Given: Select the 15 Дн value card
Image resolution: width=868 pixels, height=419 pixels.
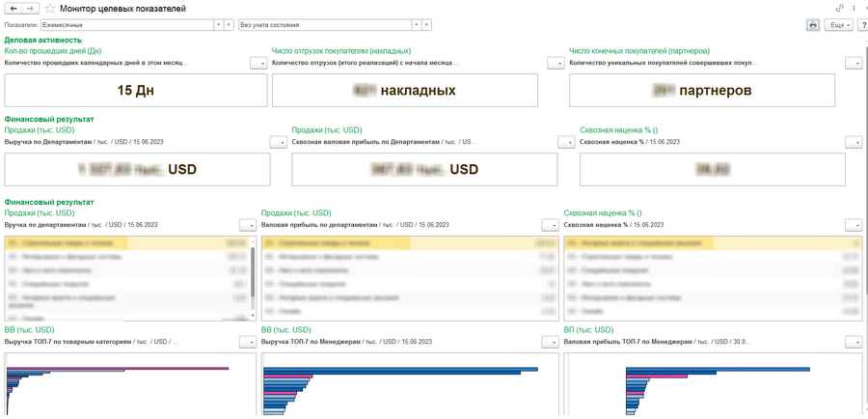Looking at the screenshot, I should click(x=136, y=91).
